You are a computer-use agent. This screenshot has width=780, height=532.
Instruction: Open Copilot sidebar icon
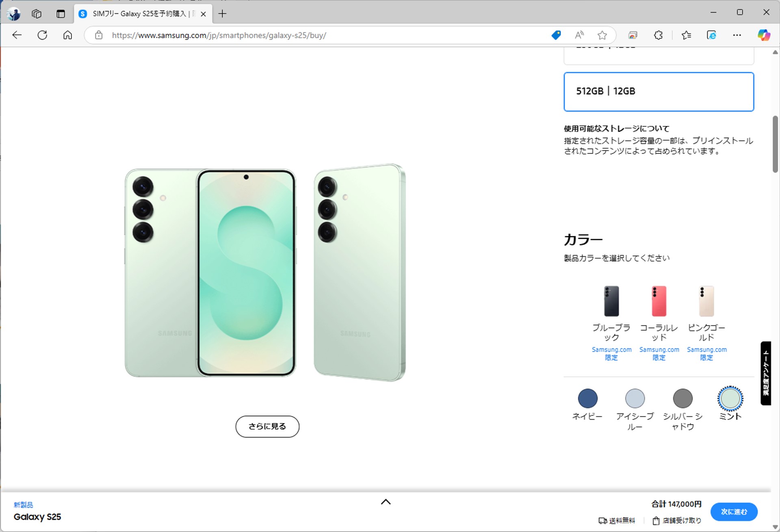(x=764, y=35)
